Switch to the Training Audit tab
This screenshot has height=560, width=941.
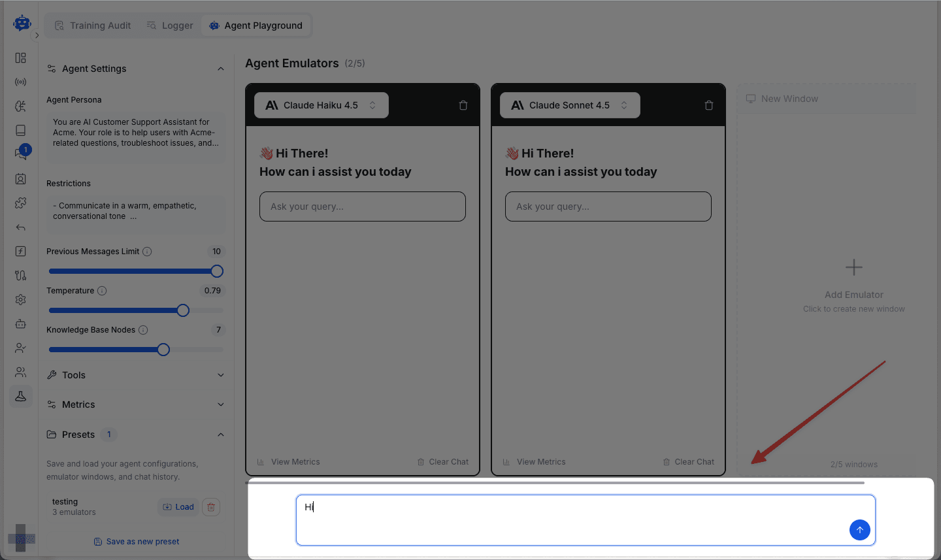93,25
